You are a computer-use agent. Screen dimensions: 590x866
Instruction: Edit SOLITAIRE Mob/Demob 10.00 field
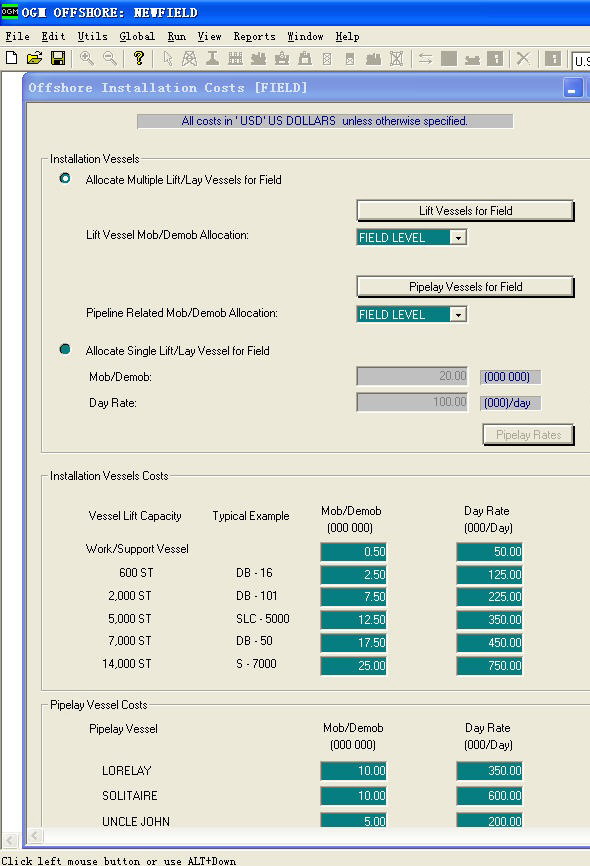[x=354, y=796]
